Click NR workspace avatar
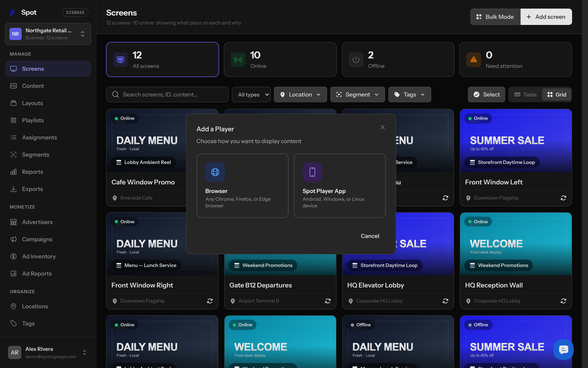Image resolution: width=588 pixels, height=368 pixels. [15, 34]
